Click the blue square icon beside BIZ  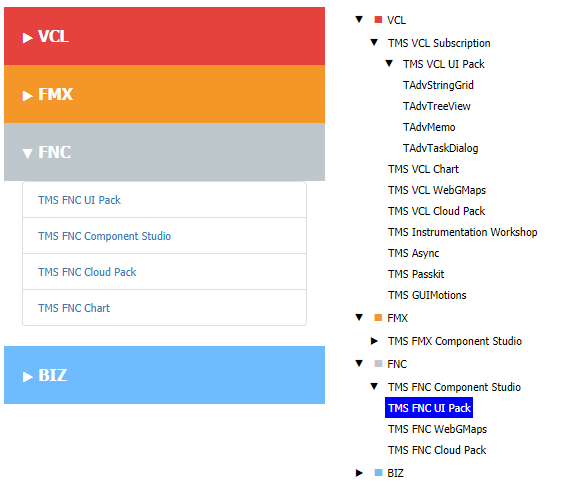(378, 472)
